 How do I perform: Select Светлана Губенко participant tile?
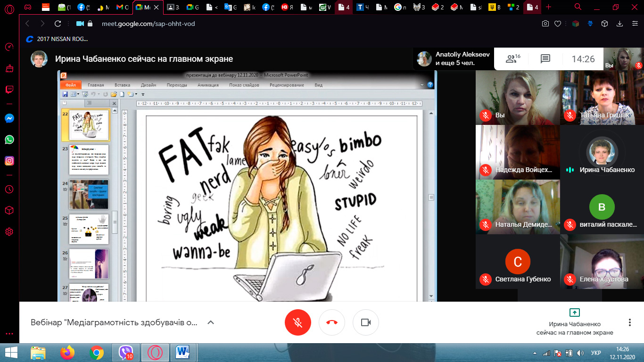pos(517,261)
